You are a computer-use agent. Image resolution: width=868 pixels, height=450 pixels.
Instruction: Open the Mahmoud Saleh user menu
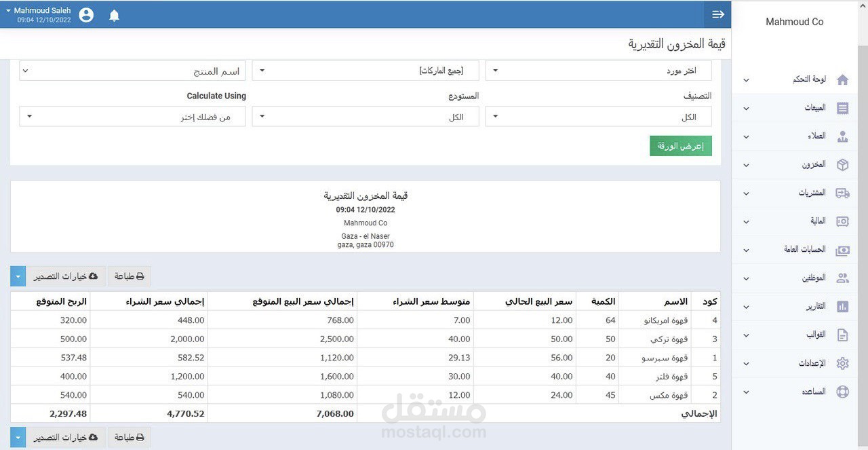click(x=39, y=15)
